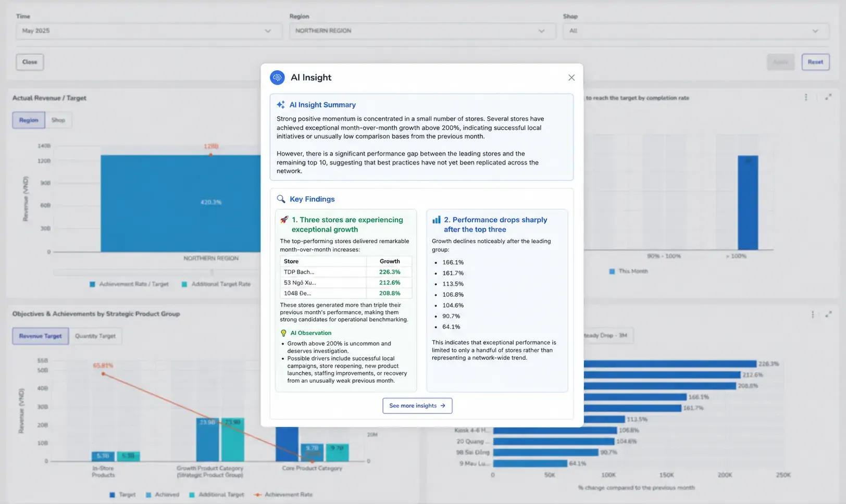Toggle Target legend in product group chart
This screenshot has height=504, width=846.
coord(122,495)
